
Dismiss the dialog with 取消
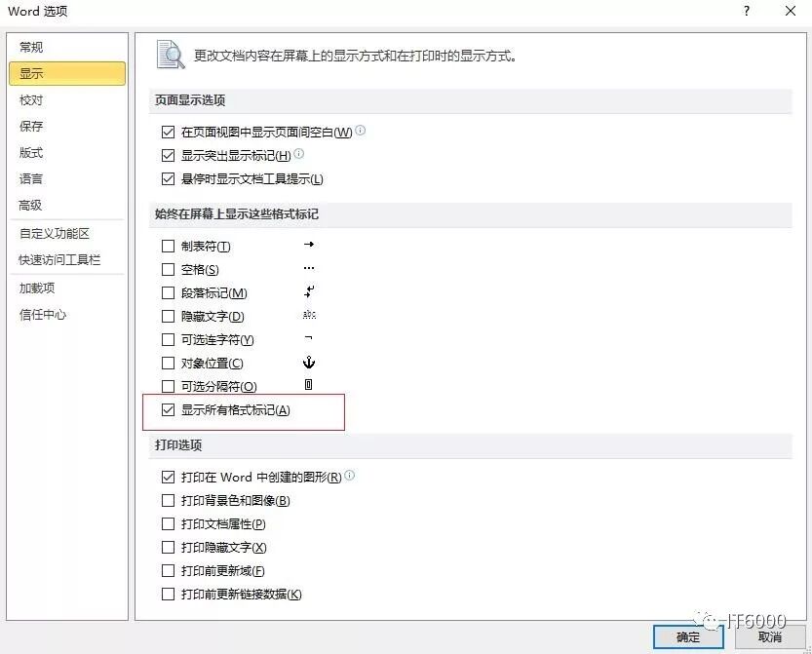tap(769, 635)
